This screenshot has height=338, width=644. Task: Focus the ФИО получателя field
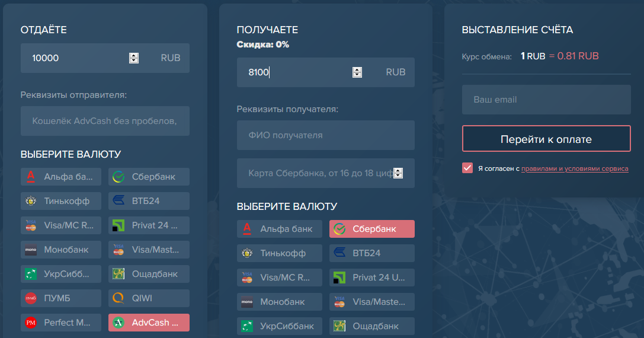325,135
